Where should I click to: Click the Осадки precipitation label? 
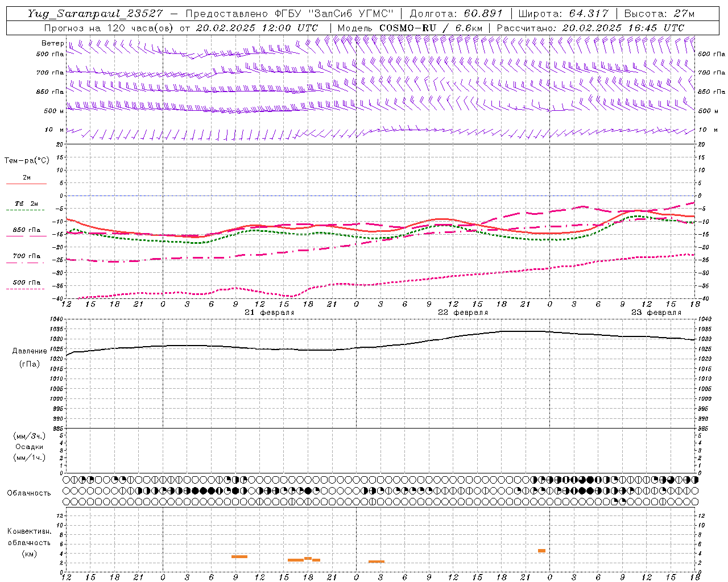click(x=30, y=447)
